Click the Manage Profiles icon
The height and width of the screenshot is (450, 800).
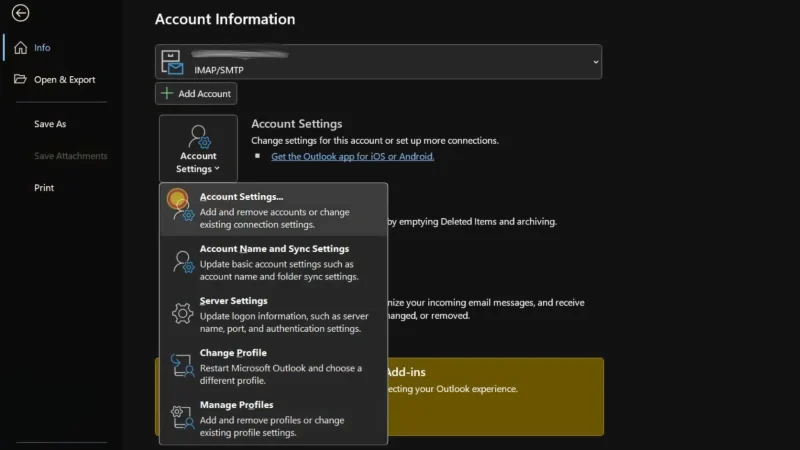[182, 417]
